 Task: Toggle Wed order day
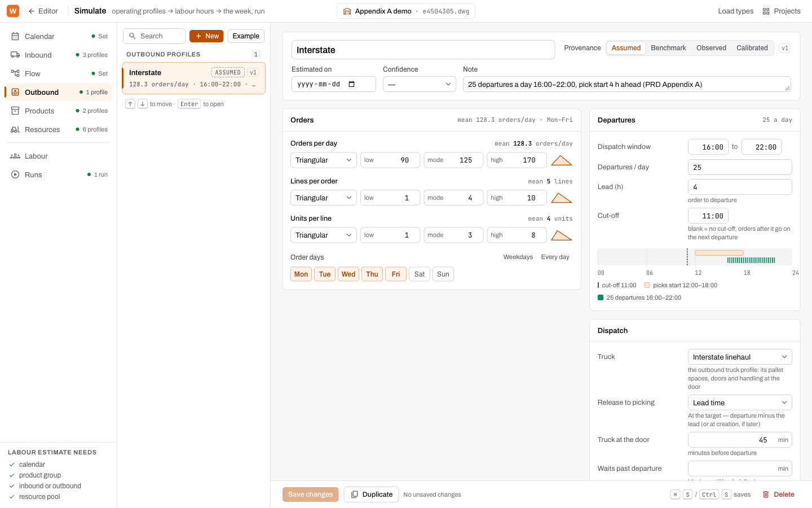point(348,274)
